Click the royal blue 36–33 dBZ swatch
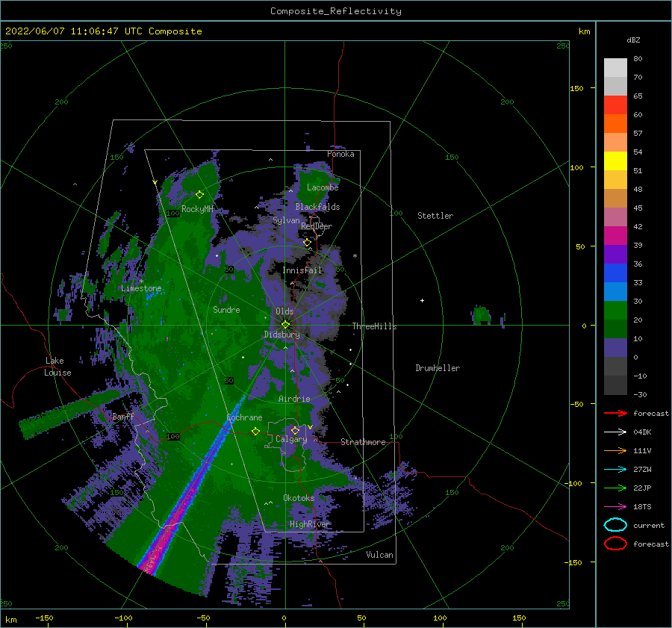This screenshot has height=628, width=672. (x=615, y=273)
